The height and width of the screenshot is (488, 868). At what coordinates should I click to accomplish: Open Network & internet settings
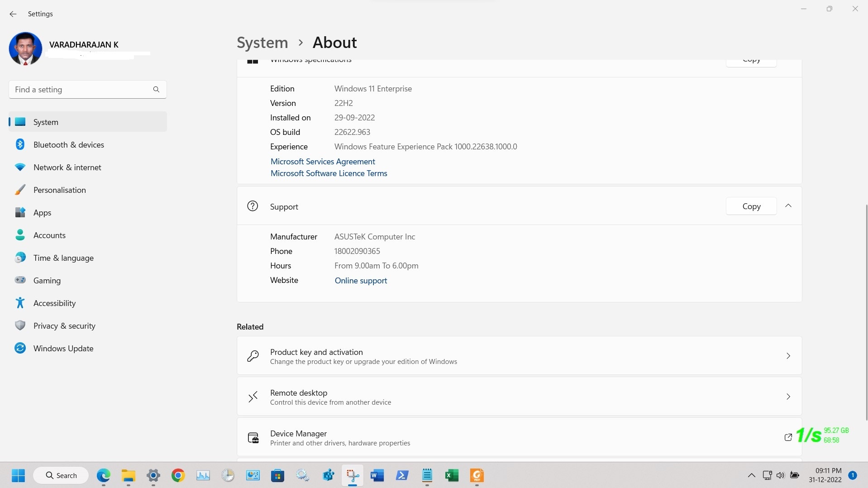point(88,167)
